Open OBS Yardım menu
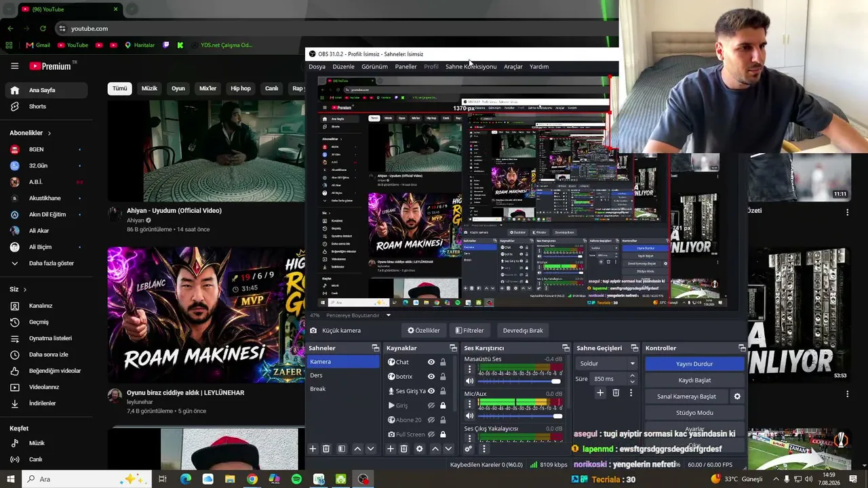 coord(539,66)
